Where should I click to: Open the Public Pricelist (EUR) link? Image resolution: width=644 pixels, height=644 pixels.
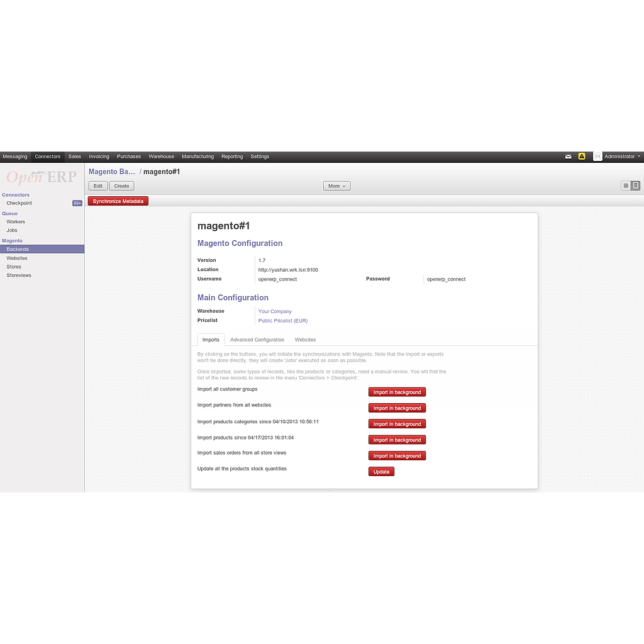pos(282,321)
